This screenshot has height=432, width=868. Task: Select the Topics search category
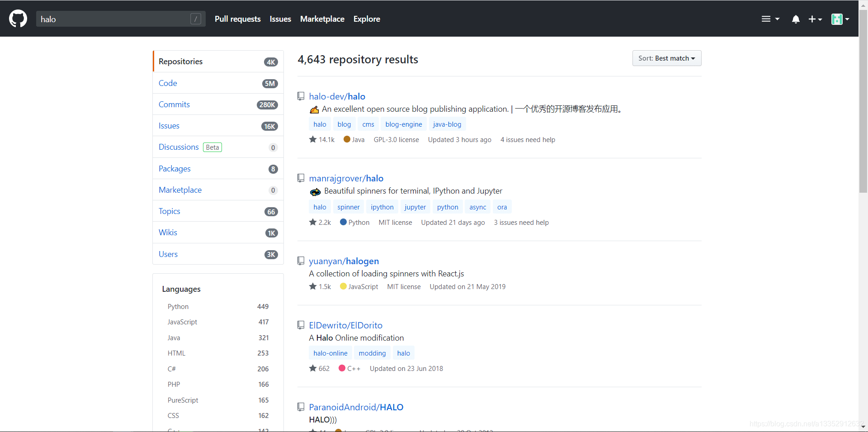click(218, 211)
